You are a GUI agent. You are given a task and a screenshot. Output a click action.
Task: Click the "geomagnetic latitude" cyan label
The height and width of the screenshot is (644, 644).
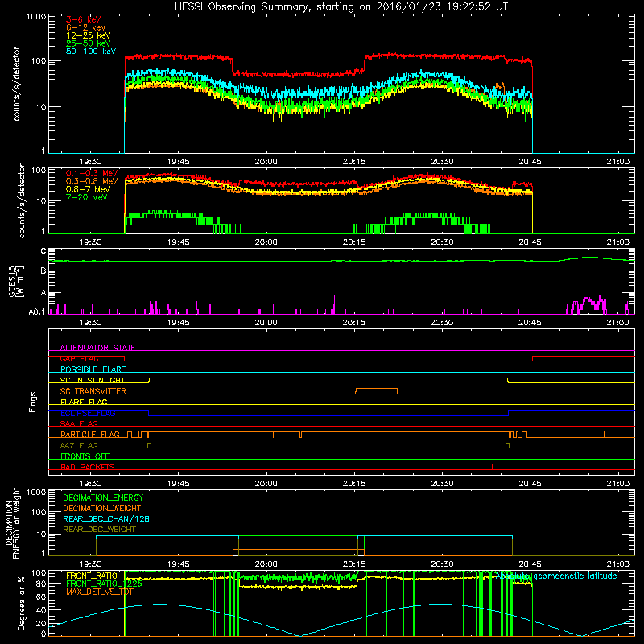(x=575, y=576)
